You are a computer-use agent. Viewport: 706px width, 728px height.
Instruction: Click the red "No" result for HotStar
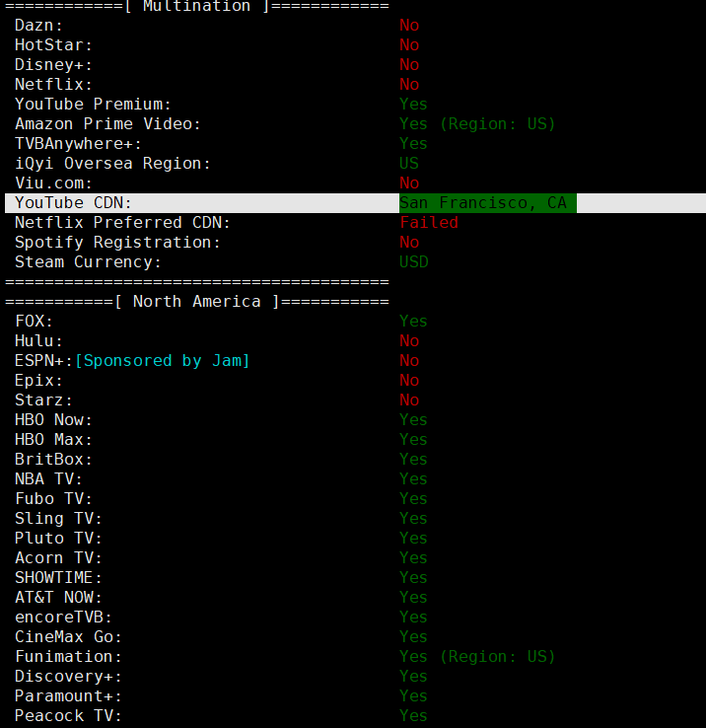point(409,45)
